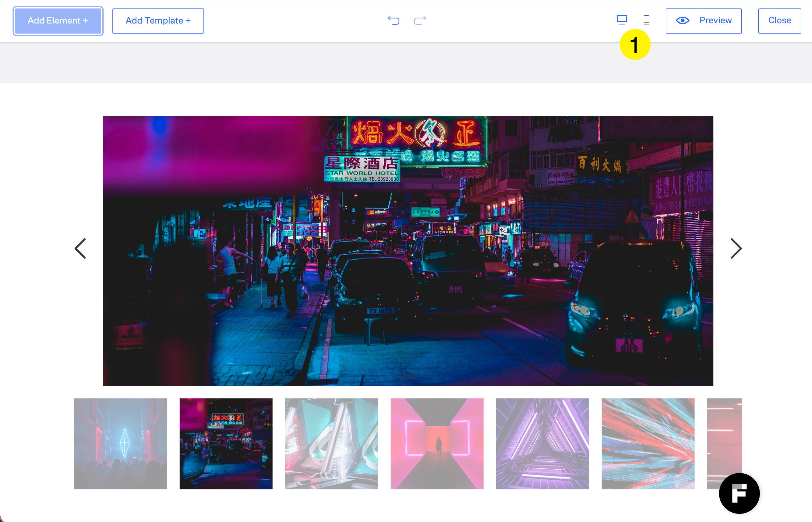Select the purple triangle tunnel thumbnail

542,443
